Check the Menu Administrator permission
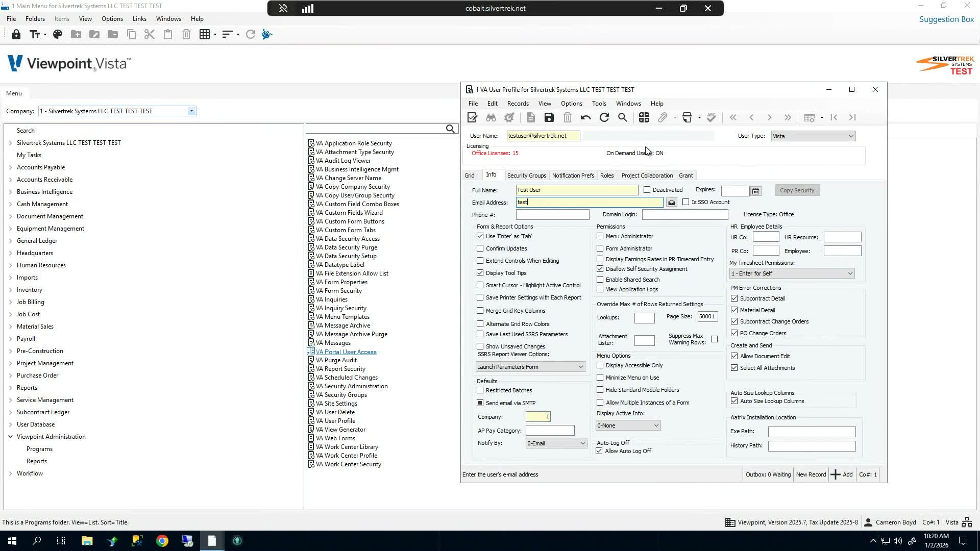The width and height of the screenshot is (980, 551). tap(600, 236)
